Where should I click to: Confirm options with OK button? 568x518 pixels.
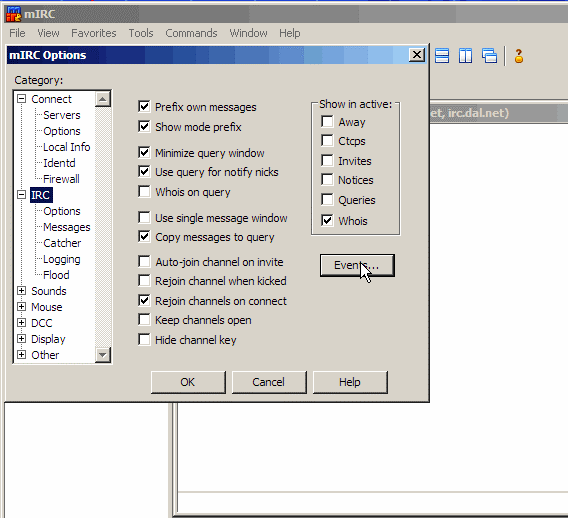pyautogui.click(x=188, y=382)
